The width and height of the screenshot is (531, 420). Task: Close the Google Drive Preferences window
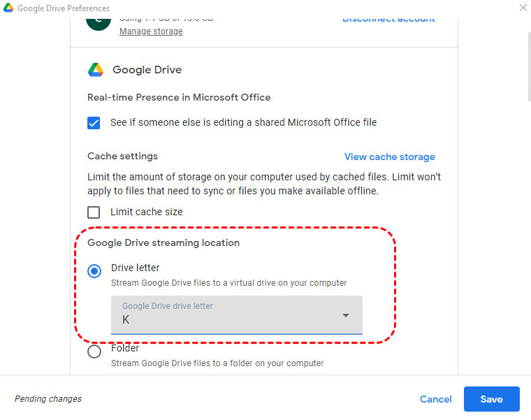tap(523, 8)
